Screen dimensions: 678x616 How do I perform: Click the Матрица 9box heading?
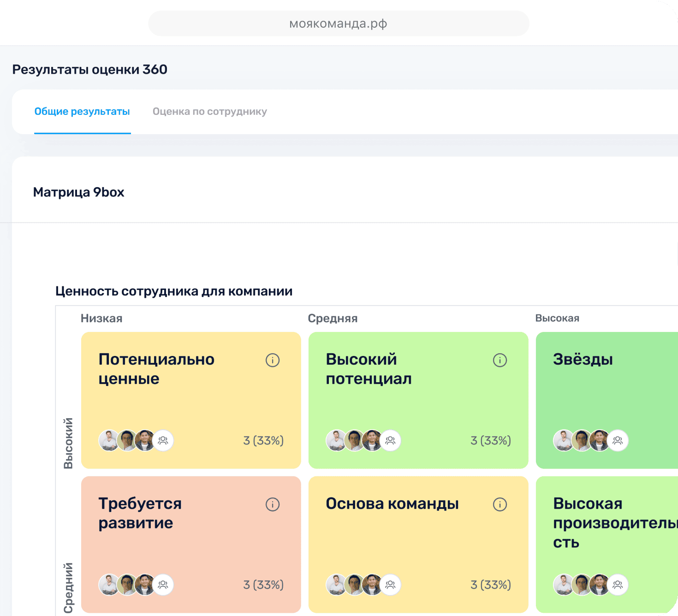(x=79, y=192)
